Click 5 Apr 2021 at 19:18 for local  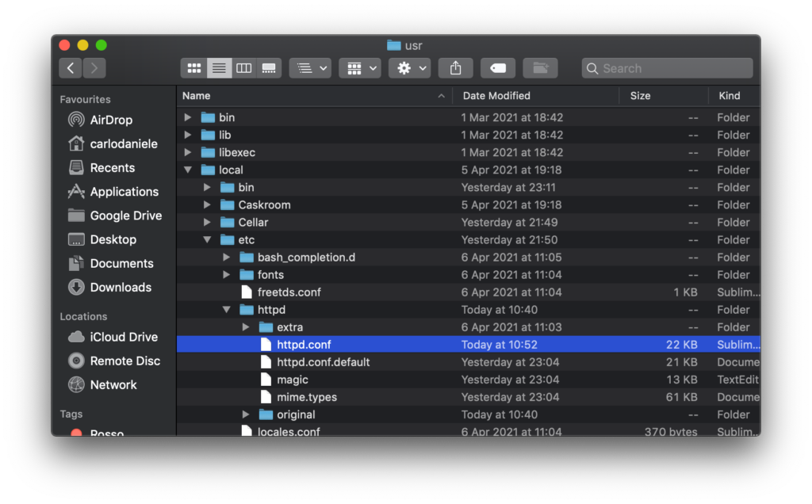pos(511,170)
